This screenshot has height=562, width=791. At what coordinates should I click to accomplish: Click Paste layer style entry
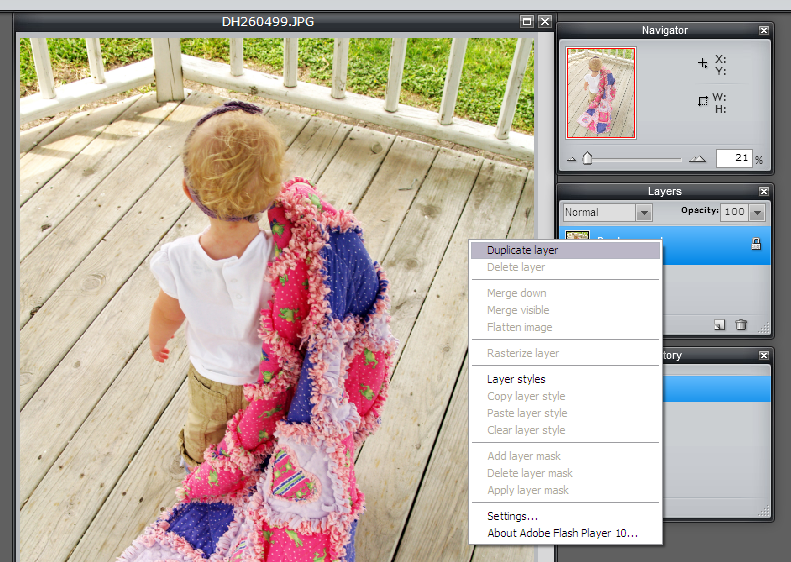tap(565, 413)
